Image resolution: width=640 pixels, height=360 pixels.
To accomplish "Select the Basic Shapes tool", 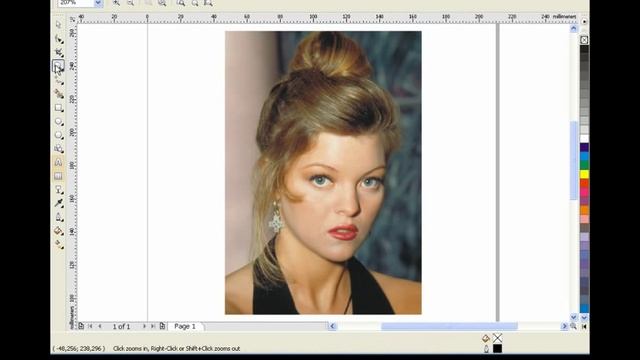I will [x=58, y=149].
